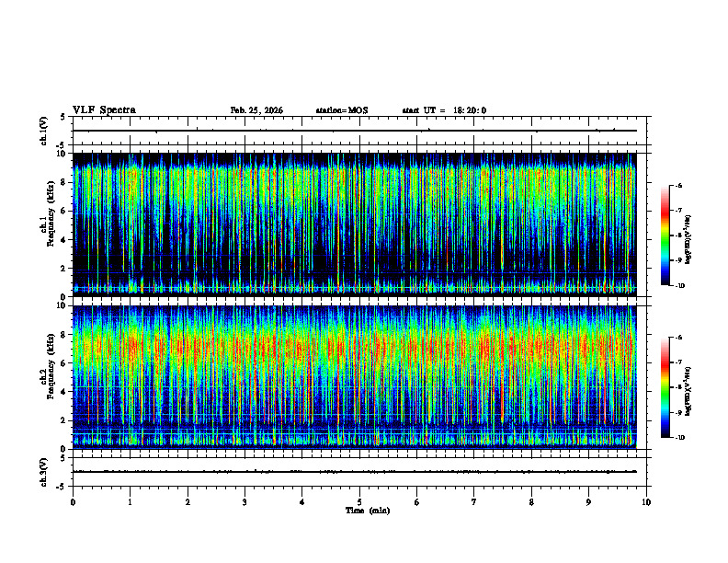
Task: Click the "-10" label on ch.1 colorbar
Action: (680, 286)
